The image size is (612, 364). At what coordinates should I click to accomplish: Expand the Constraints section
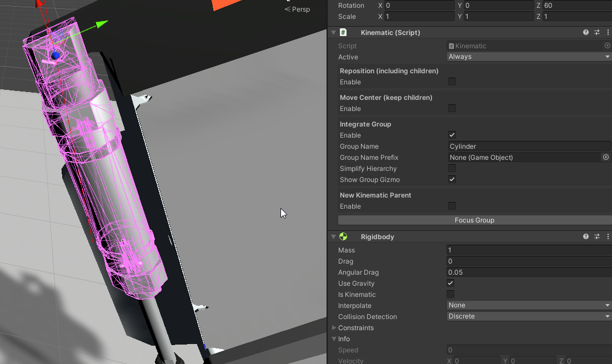click(334, 328)
